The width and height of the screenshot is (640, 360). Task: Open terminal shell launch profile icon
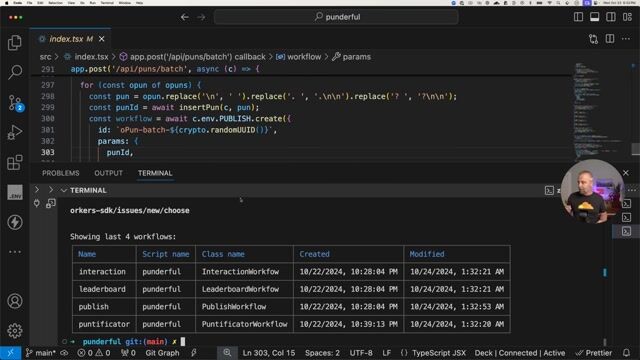pos(549,190)
